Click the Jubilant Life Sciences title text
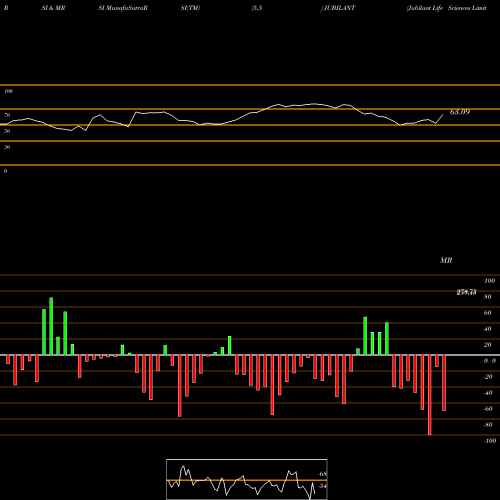 [x=447, y=8]
